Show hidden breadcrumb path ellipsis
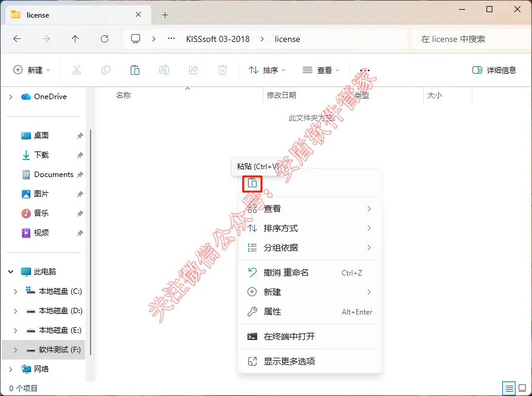 171,39
